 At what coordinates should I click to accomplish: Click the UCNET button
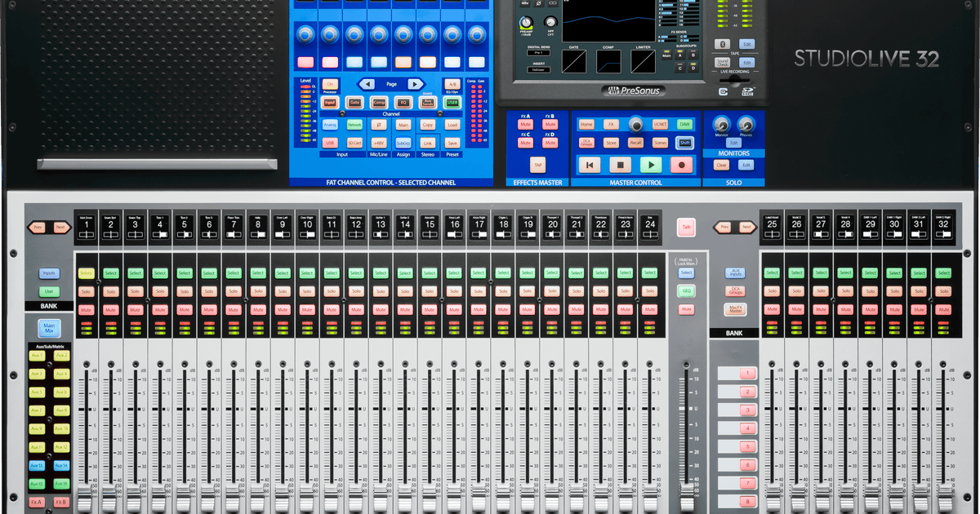(x=661, y=124)
